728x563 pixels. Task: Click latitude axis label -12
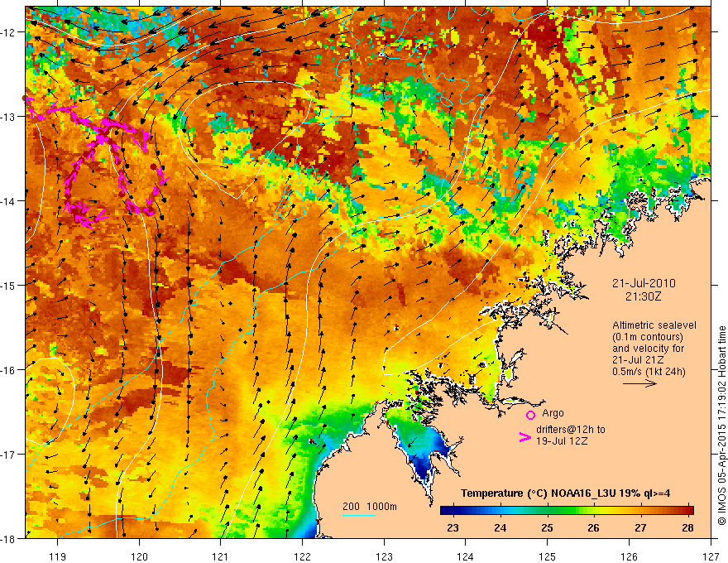tap(9, 32)
